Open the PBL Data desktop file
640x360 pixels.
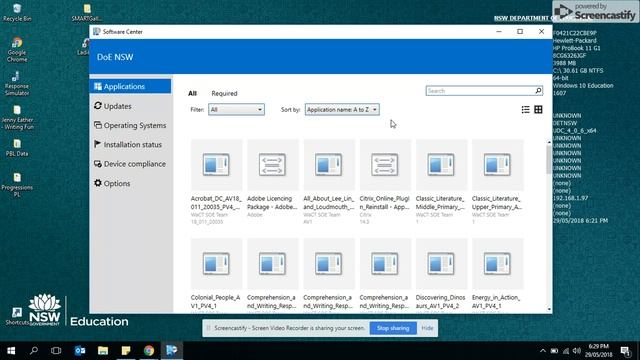(x=17, y=148)
